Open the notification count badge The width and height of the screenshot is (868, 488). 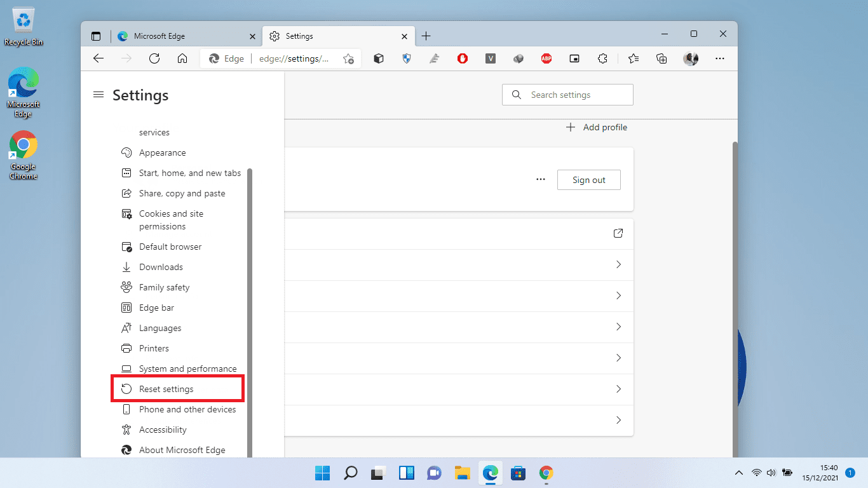click(x=850, y=473)
